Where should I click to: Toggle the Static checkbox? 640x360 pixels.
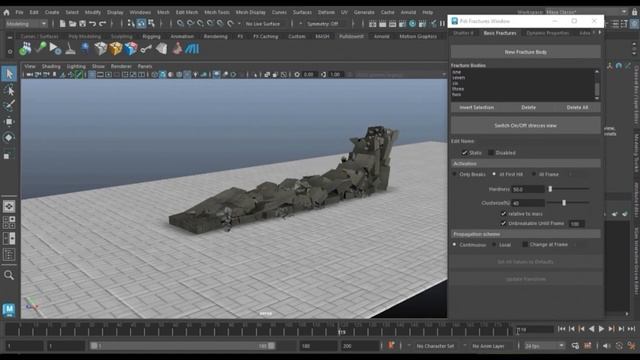click(x=464, y=153)
